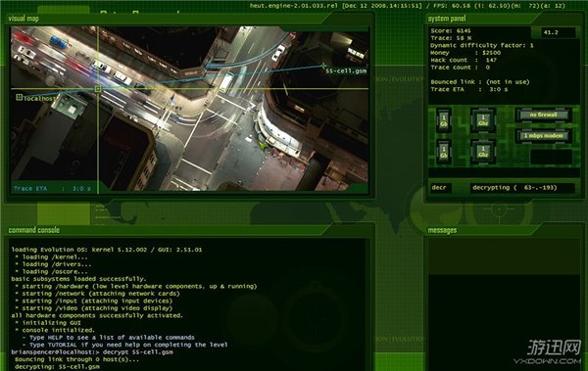Click the crosshair target on the visual map

(98, 89)
